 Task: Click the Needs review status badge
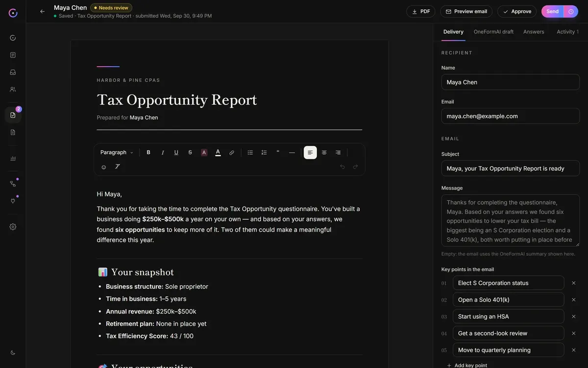point(111,8)
